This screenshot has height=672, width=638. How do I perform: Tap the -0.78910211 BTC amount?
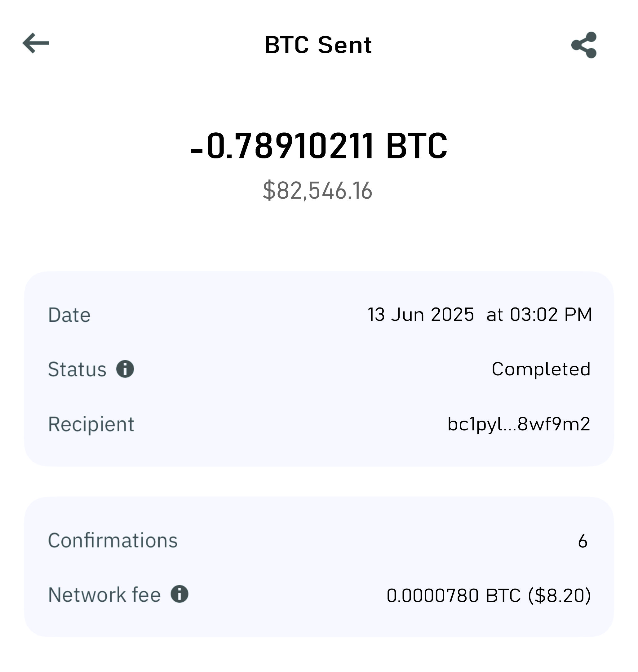(319, 146)
